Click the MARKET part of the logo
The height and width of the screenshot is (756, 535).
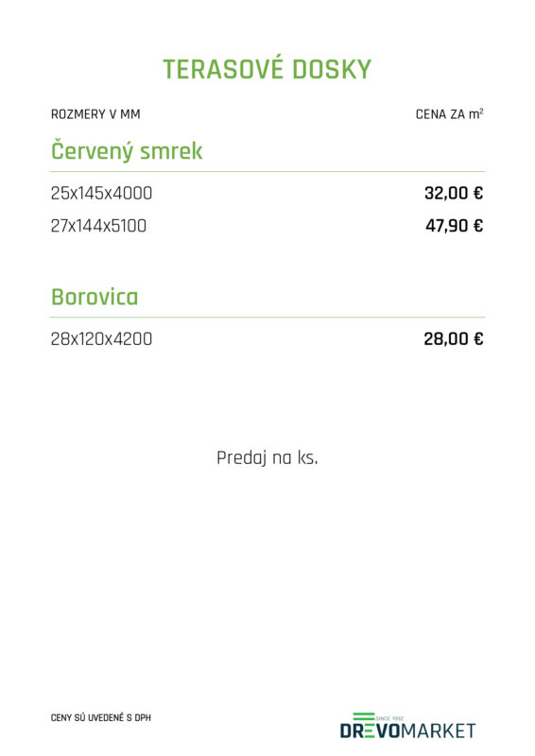pos(439,730)
